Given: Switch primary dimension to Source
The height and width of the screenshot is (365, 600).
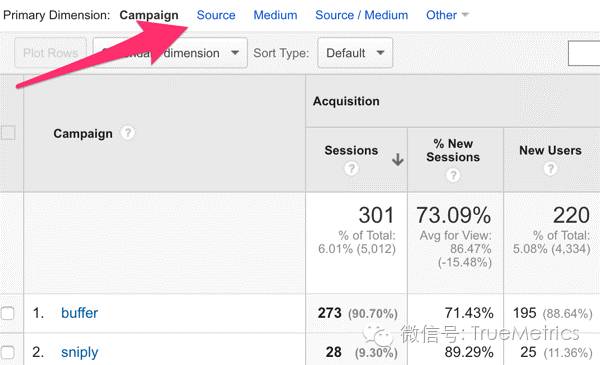Looking at the screenshot, I should [x=216, y=15].
